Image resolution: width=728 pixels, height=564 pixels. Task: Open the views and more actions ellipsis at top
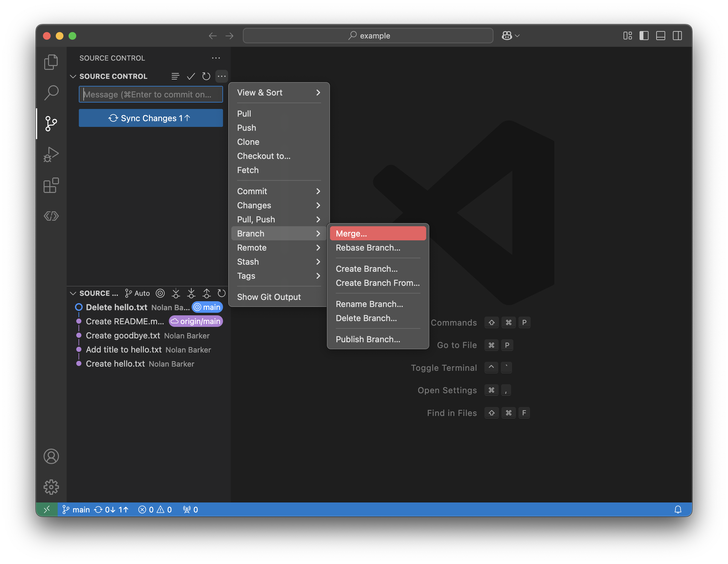point(216,58)
